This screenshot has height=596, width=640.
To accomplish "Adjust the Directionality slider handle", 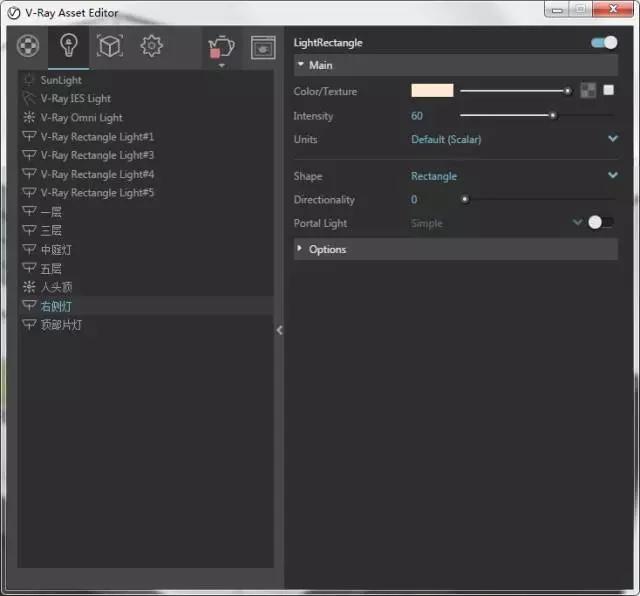I will 464,199.
